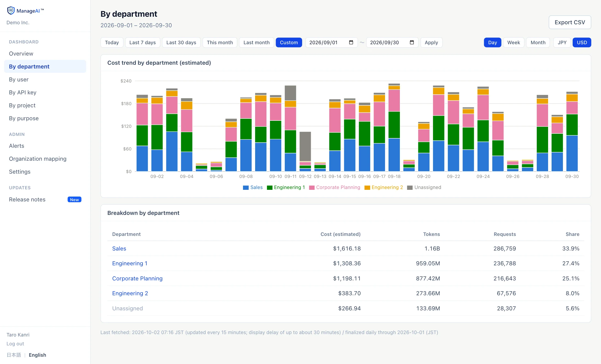Open the Engineering 1 department link
The width and height of the screenshot is (601, 364).
click(x=130, y=263)
